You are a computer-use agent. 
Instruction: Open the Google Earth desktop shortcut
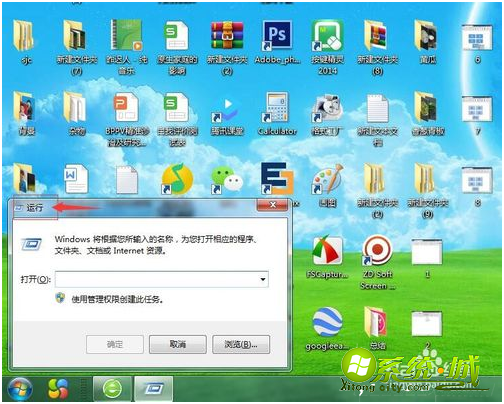[327, 322]
